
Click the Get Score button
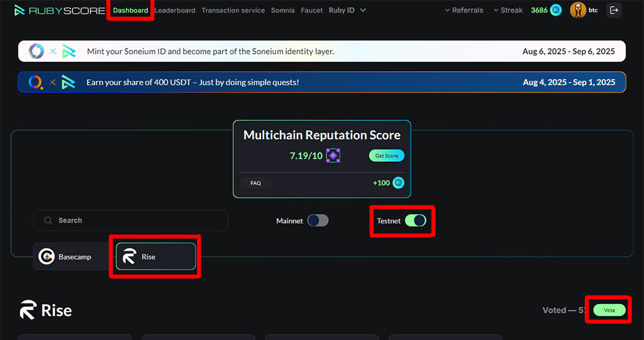pyautogui.click(x=387, y=156)
